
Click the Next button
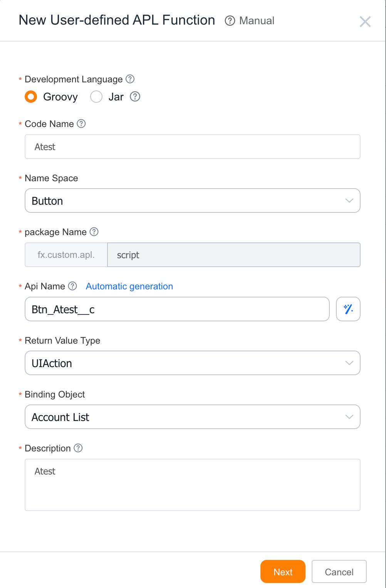(283, 572)
